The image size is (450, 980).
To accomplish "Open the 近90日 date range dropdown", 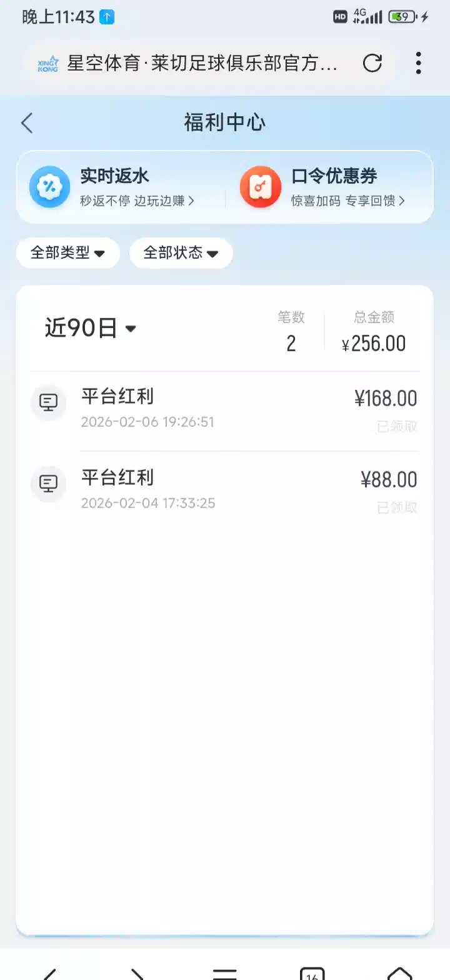I will click(91, 328).
